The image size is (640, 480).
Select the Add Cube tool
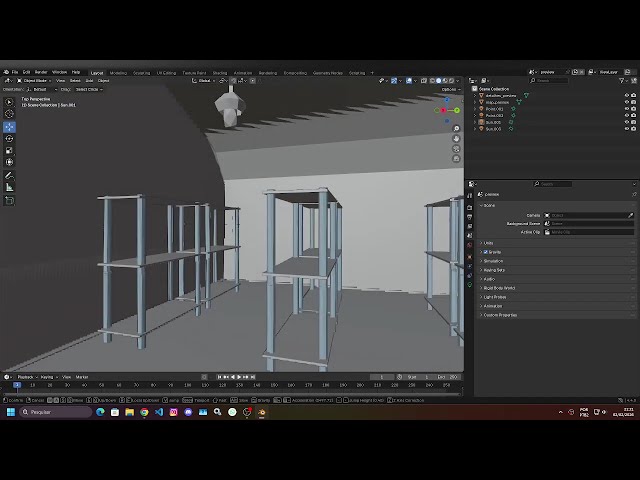9,200
